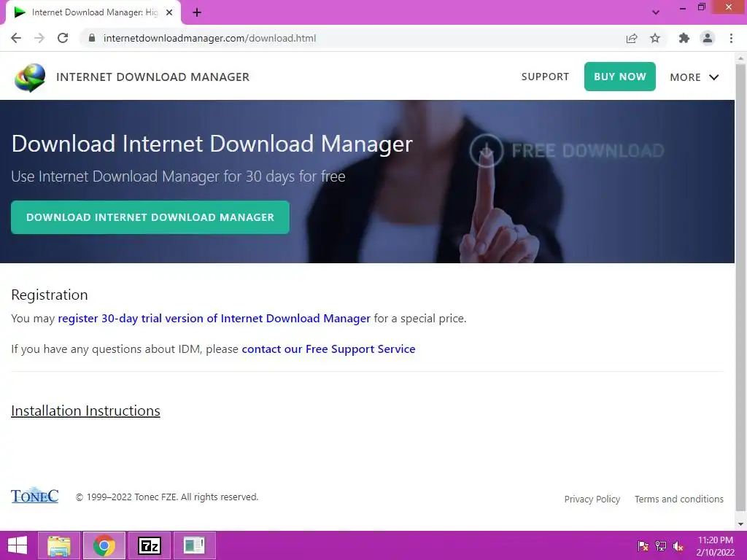Open a new tab with plus button
Image resolution: width=747 pixels, height=560 pixels.
point(197,13)
